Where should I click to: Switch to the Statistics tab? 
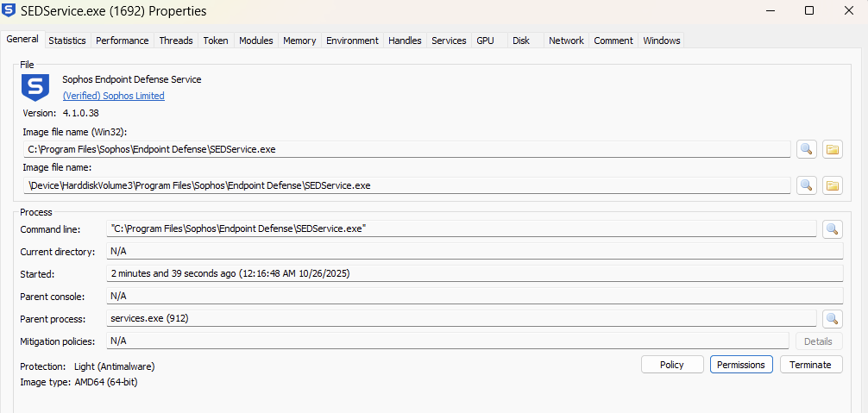pyautogui.click(x=67, y=41)
